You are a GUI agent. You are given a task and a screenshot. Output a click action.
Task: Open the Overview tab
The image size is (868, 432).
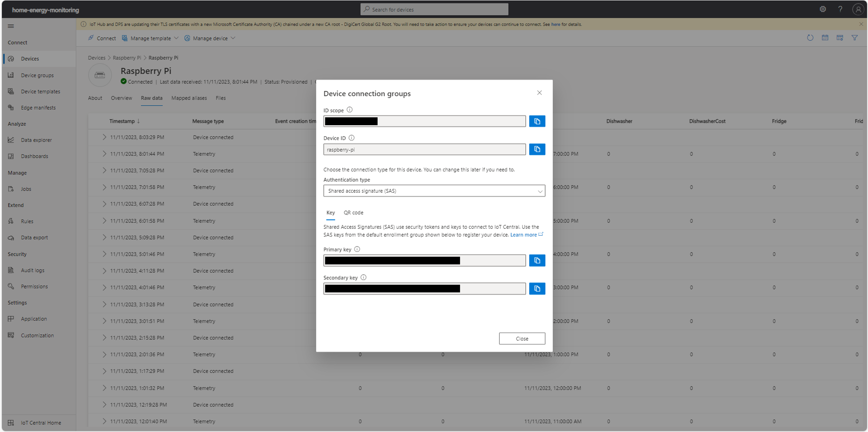[121, 98]
